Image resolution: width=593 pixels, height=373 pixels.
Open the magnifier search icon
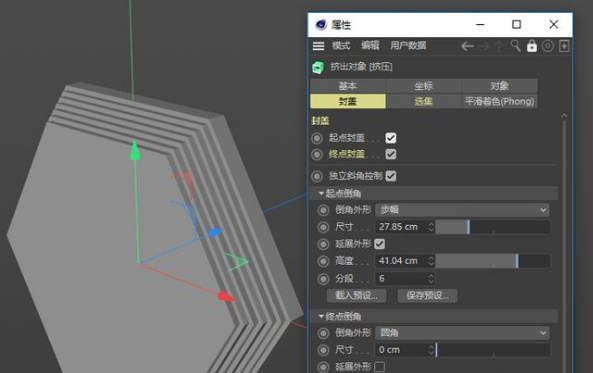tap(515, 46)
